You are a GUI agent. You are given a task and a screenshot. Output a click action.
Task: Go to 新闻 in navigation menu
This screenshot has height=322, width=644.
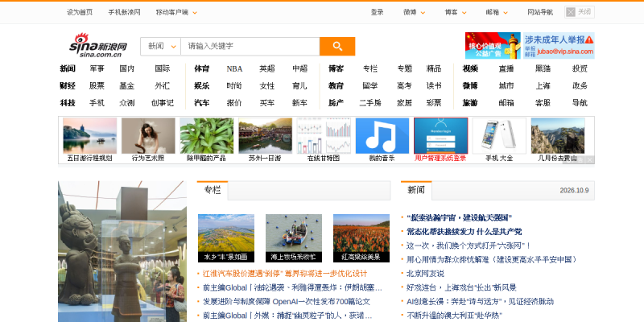pos(68,68)
